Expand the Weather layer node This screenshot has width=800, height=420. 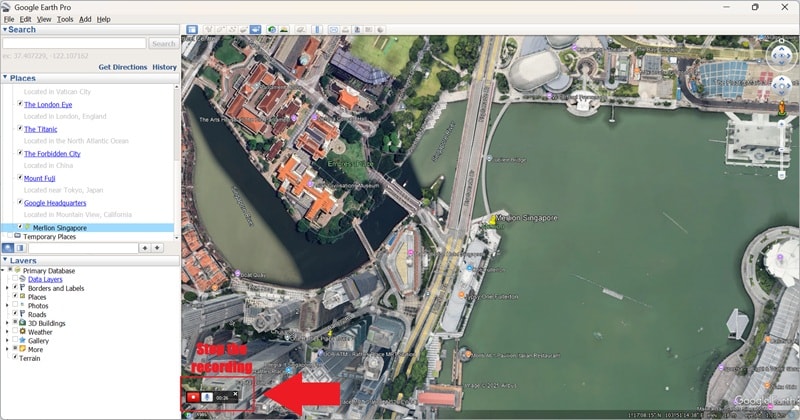tap(7, 331)
